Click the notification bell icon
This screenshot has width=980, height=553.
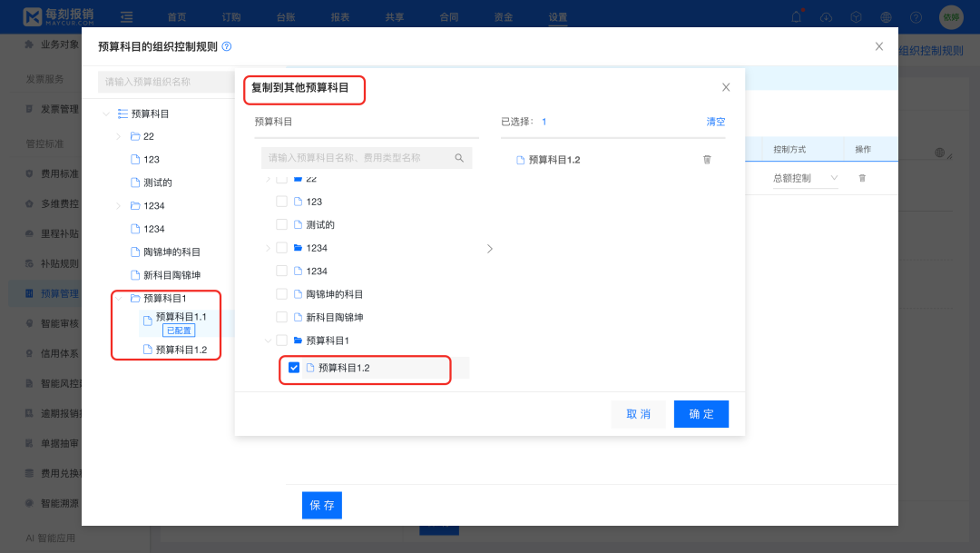[x=794, y=16]
